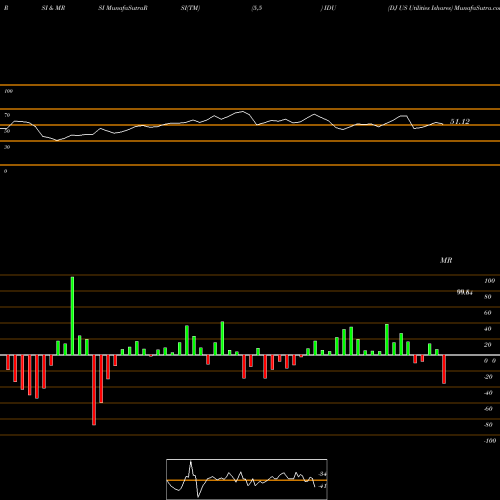Viewport: 500px width, 500px height.
Task: Click the MR axis label -100
Action: [x=490, y=441]
